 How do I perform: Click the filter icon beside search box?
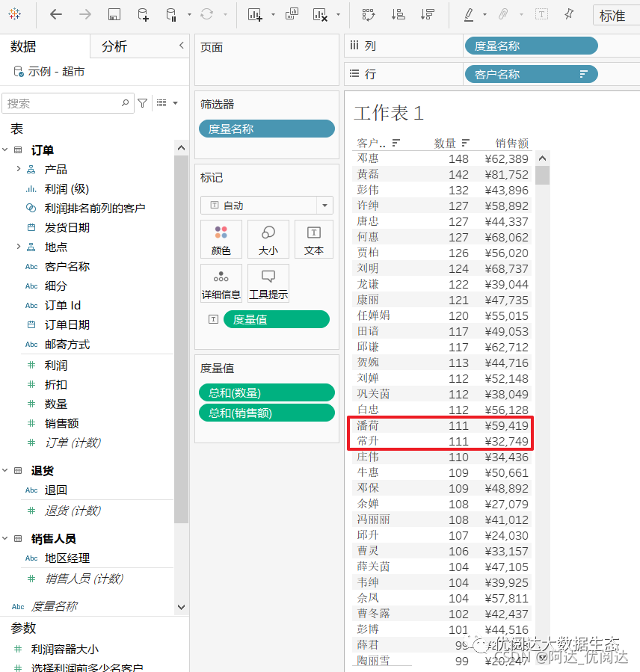coord(142,103)
